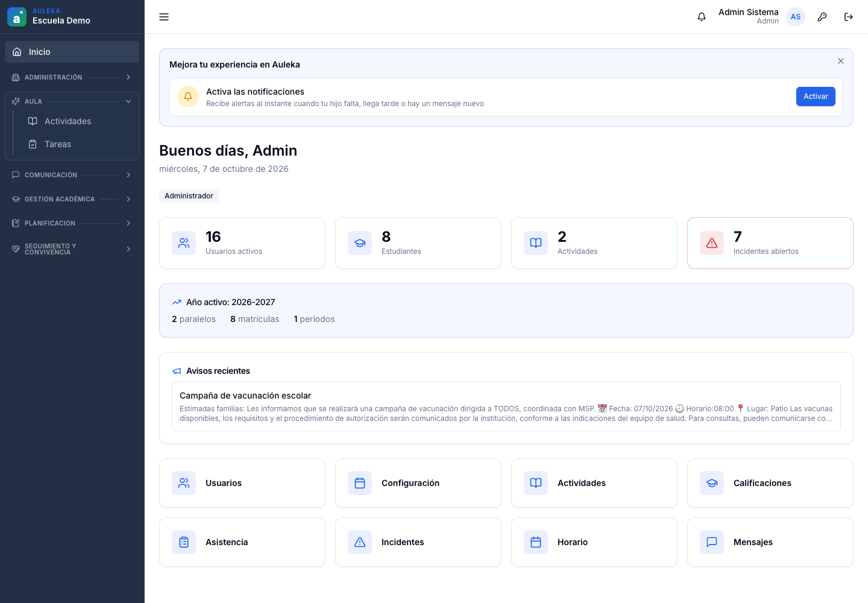Expand the Planificación sidebar section
The width and height of the screenshot is (868, 603).
coord(72,223)
